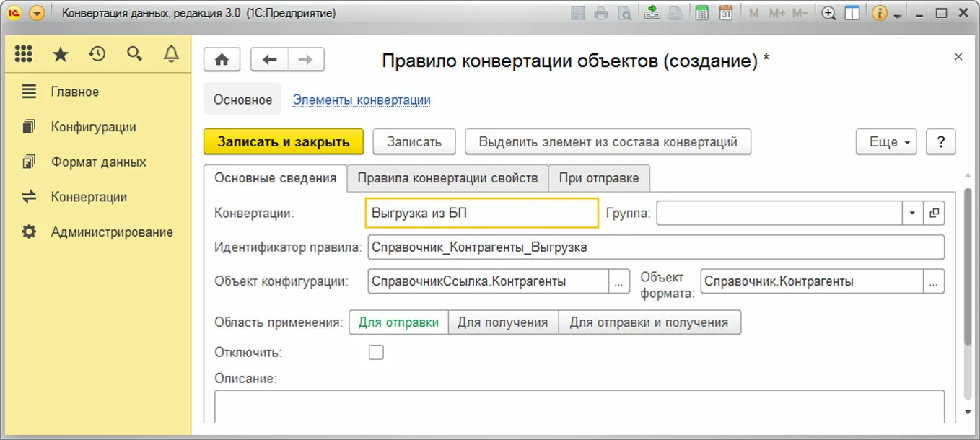Toggle the Отключить checkbox
This screenshot has height=440, width=980.
(x=376, y=353)
